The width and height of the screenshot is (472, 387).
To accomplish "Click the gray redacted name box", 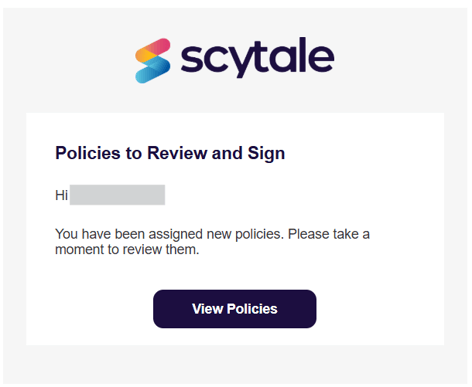I will 117,195.
